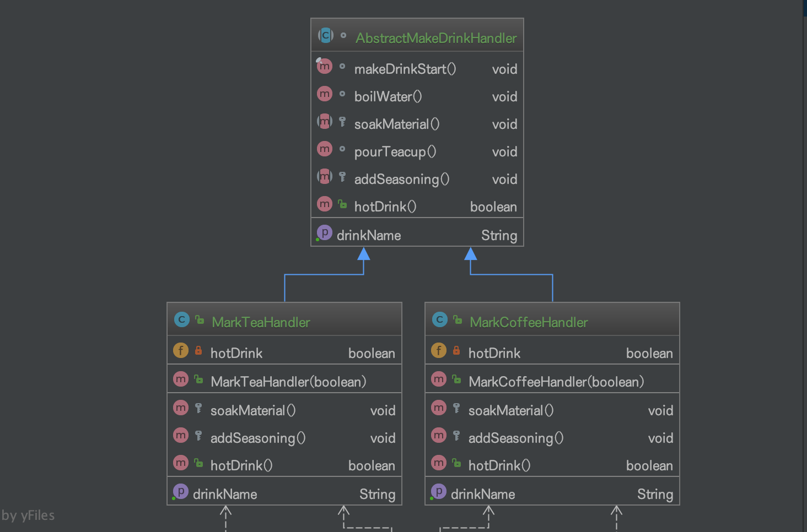Click the method icon of soakMaterial() in MarkCoffeeHandler
Viewport: 807px width, 532px height.
[x=439, y=408]
